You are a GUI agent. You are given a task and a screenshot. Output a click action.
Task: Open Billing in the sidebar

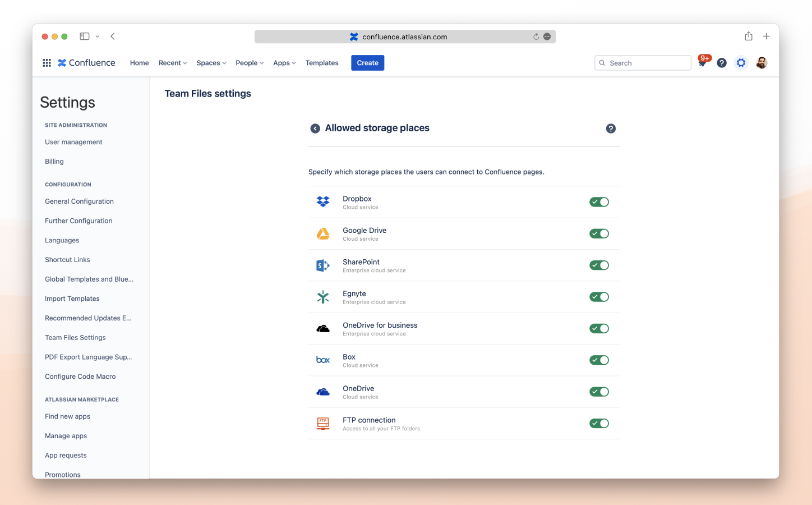point(54,162)
